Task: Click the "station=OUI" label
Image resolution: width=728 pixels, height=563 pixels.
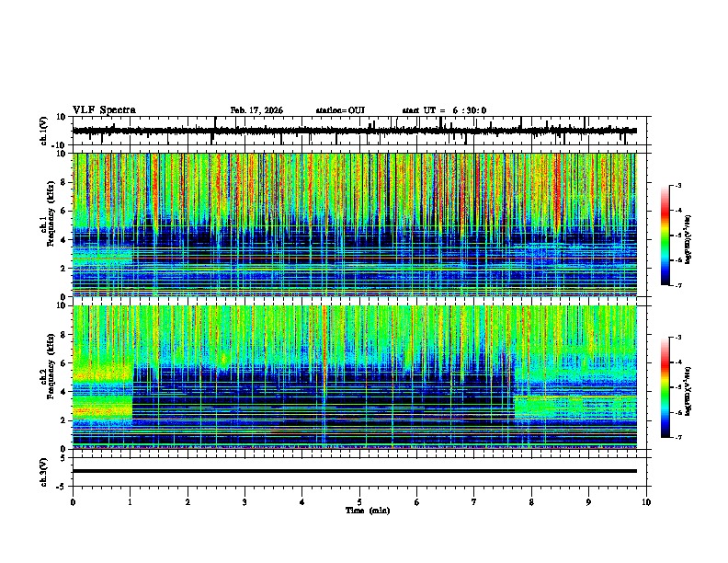Action: pos(340,110)
